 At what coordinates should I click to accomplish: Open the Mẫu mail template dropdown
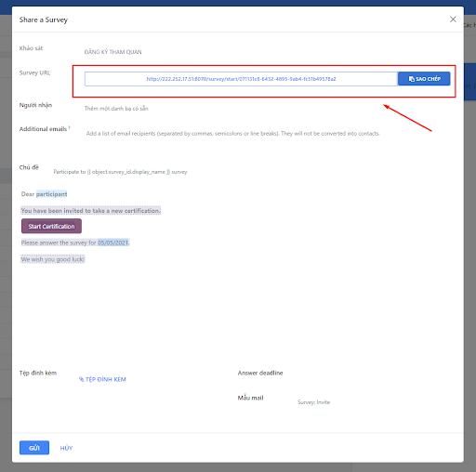(372, 402)
